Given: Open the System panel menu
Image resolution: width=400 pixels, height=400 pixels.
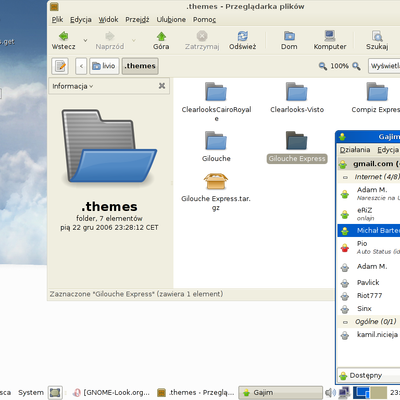Looking at the screenshot, I should pos(31,393).
